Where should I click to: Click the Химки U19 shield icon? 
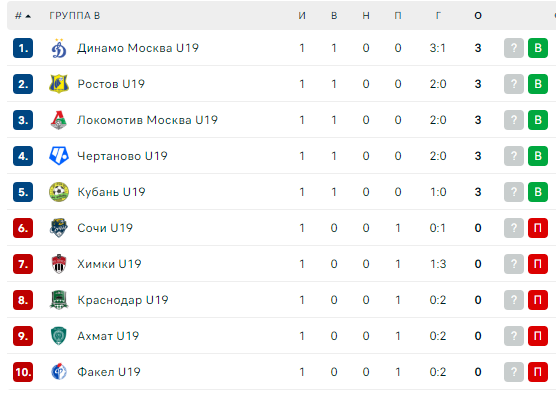[x=59, y=264]
